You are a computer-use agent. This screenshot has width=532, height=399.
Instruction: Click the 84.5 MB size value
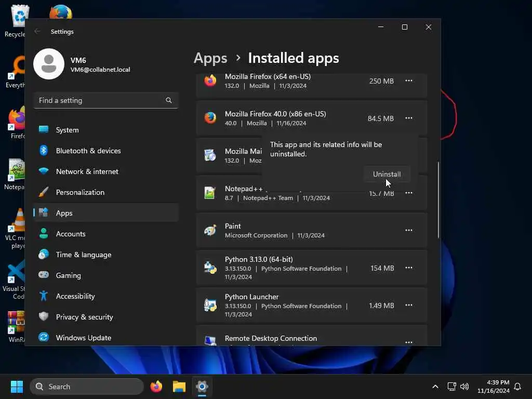point(381,118)
